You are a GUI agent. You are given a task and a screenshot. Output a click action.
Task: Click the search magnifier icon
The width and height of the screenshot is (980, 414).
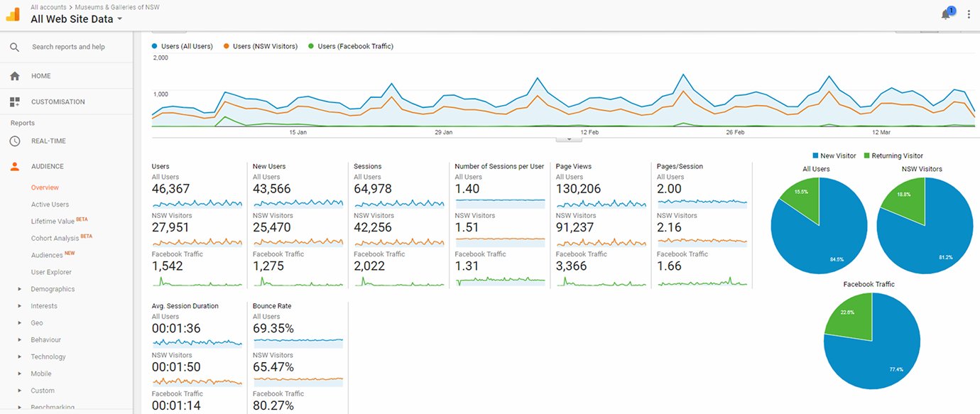tap(14, 48)
